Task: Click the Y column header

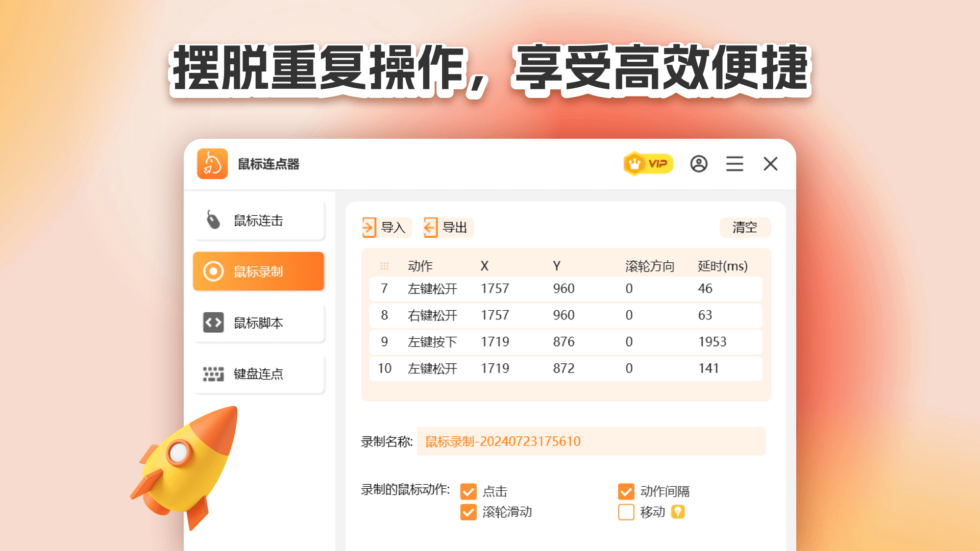Action: pos(557,266)
